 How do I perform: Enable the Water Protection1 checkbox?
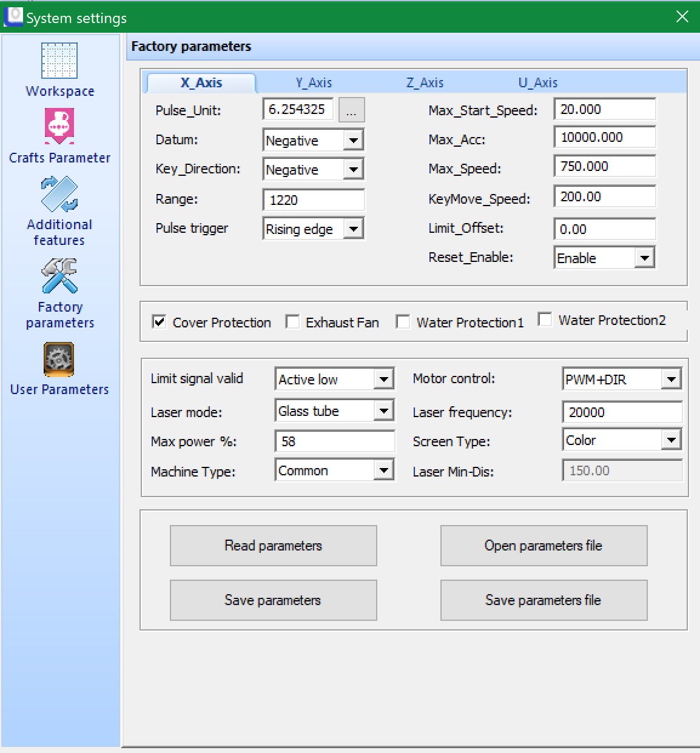[x=403, y=322]
